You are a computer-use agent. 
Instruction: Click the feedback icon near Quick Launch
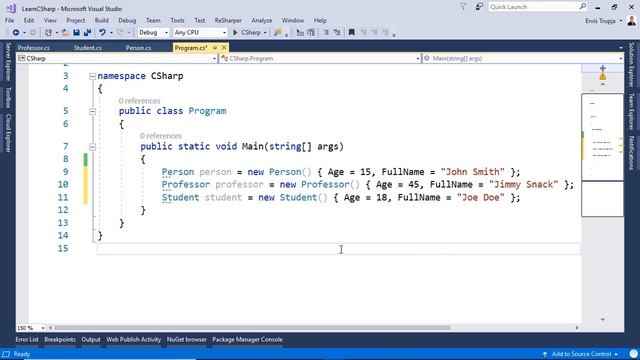[479, 7]
